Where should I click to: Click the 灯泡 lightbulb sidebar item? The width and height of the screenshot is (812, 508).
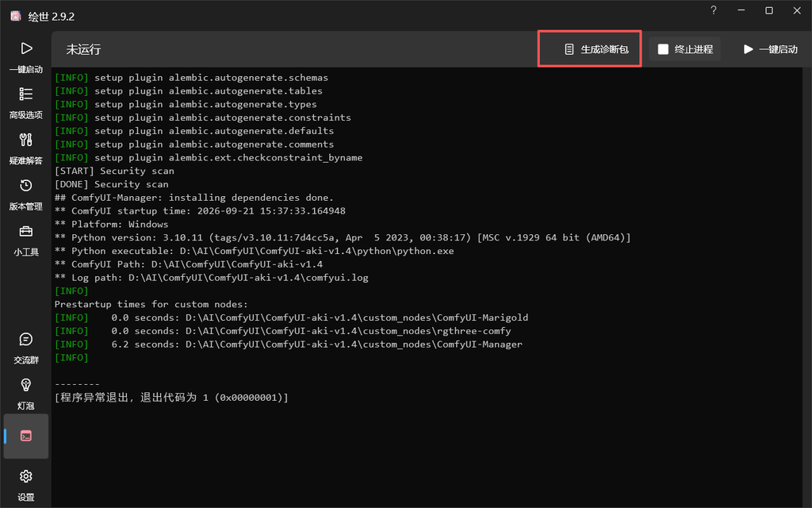click(26, 394)
